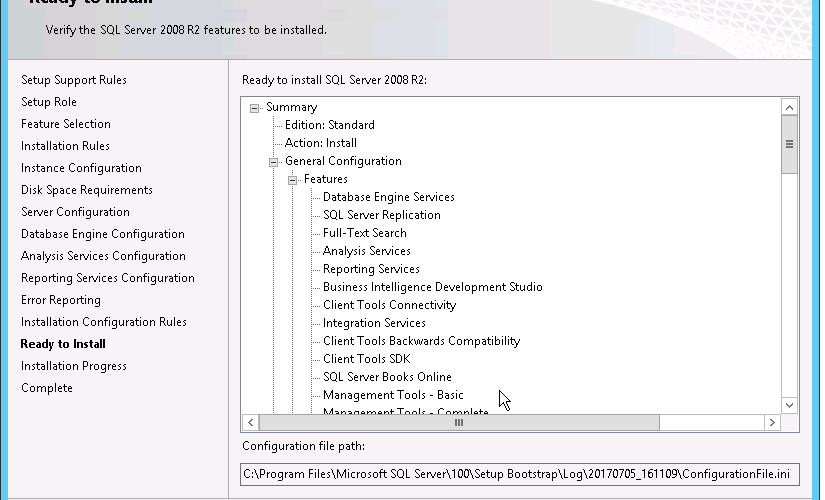Screen dimensions: 825x500
Task: Click the Setup Support Rules step
Action: pyautogui.click(x=74, y=80)
